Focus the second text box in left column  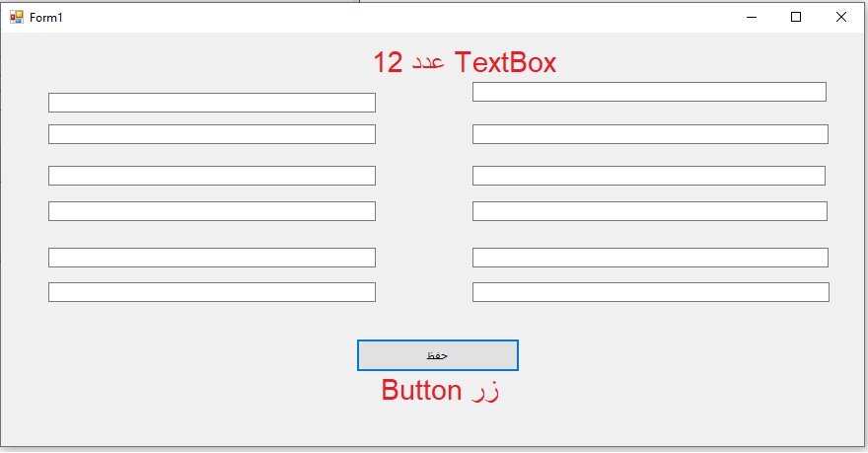click(211, 134)
